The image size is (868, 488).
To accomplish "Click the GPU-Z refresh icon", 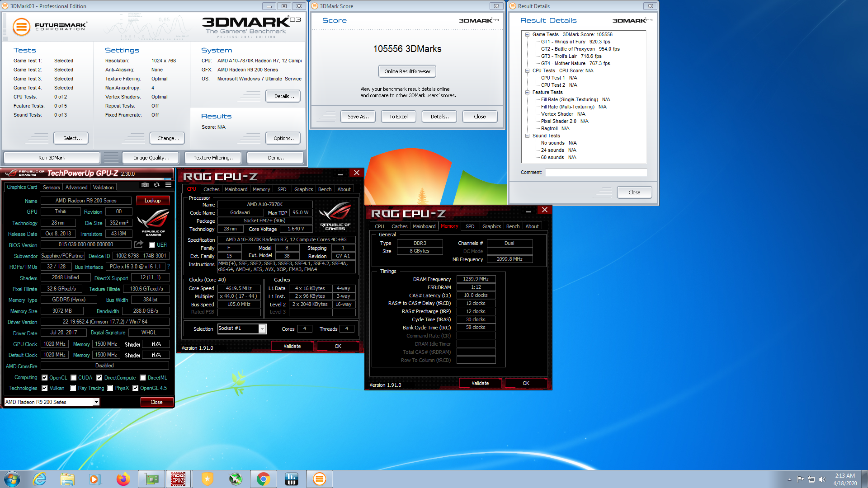I will (156, 185).
